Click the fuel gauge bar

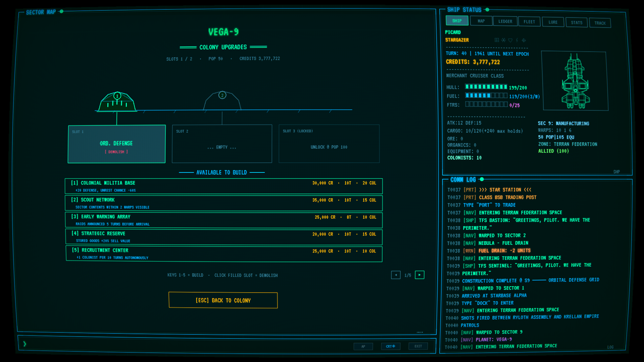pos(486,96)
